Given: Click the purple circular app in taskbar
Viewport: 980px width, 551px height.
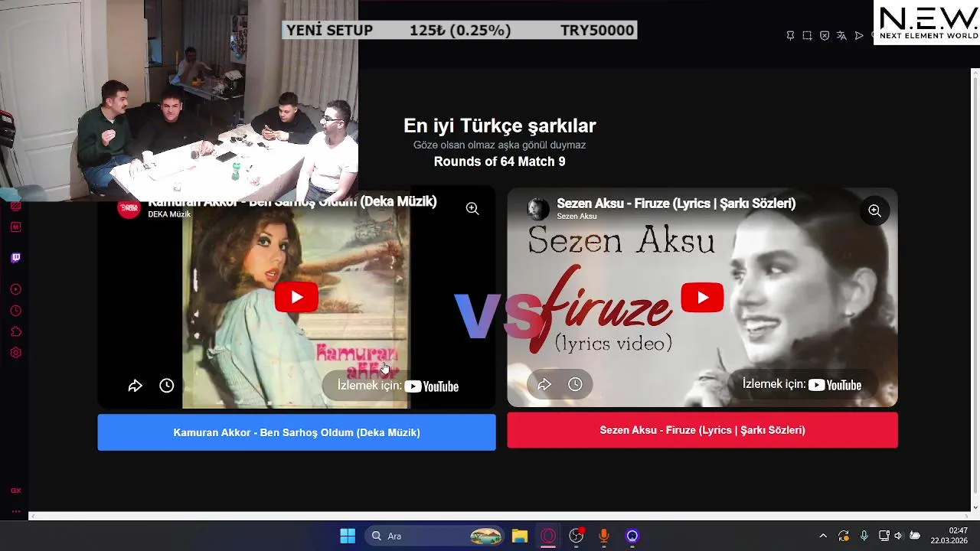Looking at the screenshot, I should click(632, 536).
